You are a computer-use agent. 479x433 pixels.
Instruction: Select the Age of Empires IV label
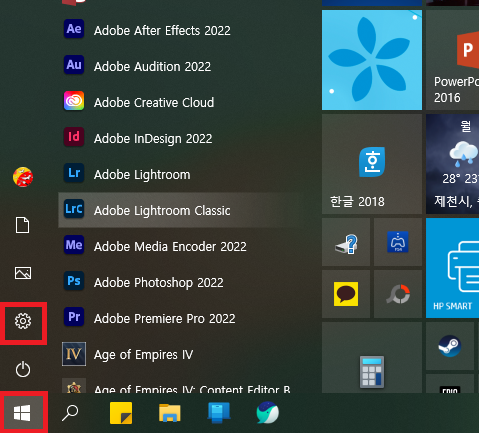coord(143,355)
